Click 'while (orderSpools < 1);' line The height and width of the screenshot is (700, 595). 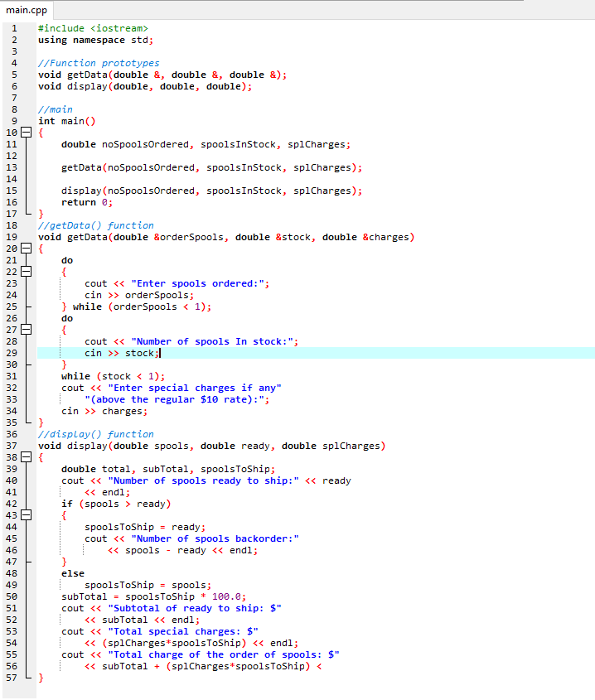(142, 307)
